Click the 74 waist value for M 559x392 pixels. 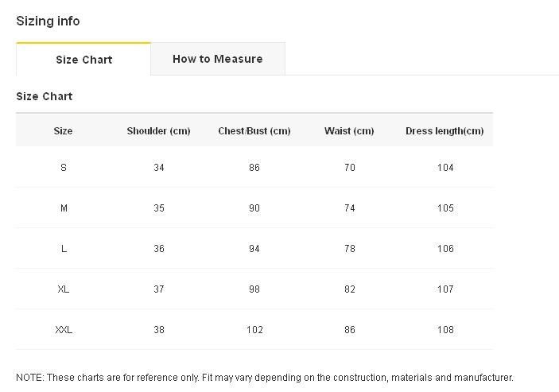coord(350,208)
